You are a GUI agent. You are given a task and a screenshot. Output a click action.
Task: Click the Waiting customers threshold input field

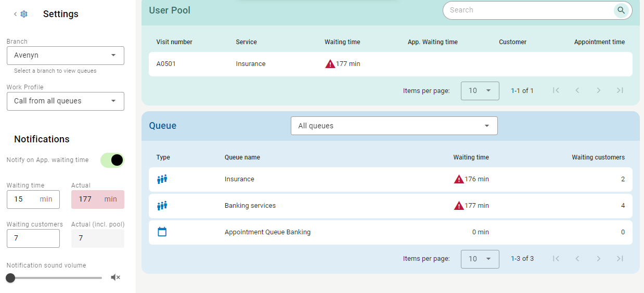tap(33, 238)
